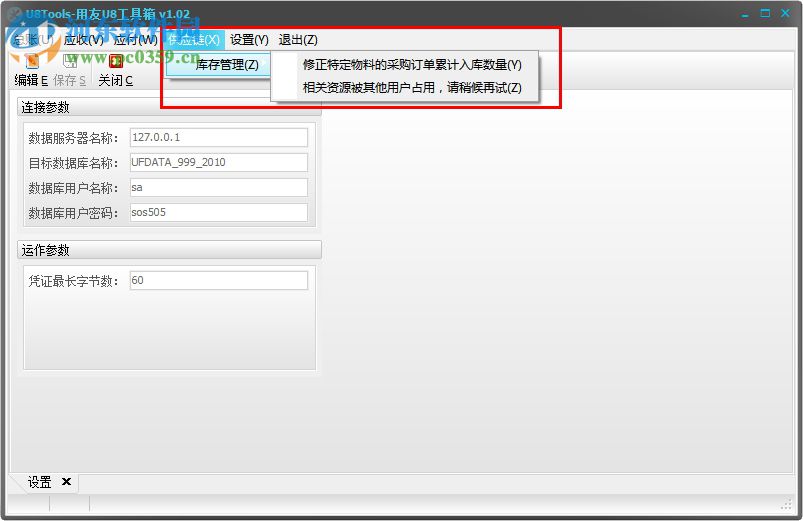Click the 关闭 C close toolbar icon
803x521 pixels.
(x=116, y=71)
